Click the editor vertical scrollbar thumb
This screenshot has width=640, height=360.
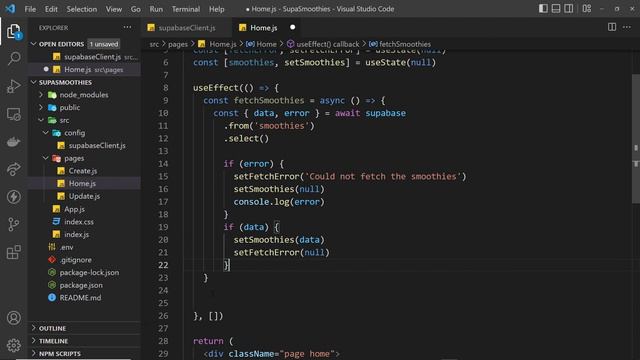pyautogui.click(x=636, y=139)
